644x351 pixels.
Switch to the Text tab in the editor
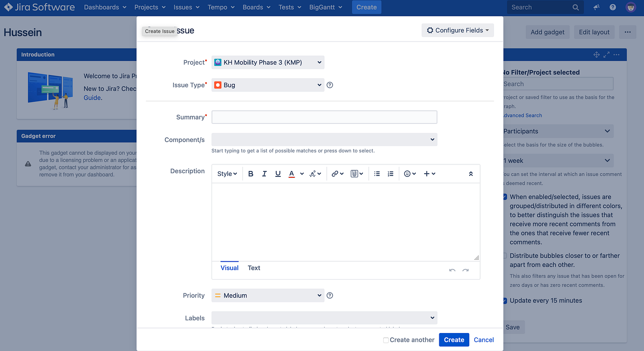pyautogui.click(x=253, y=268)
